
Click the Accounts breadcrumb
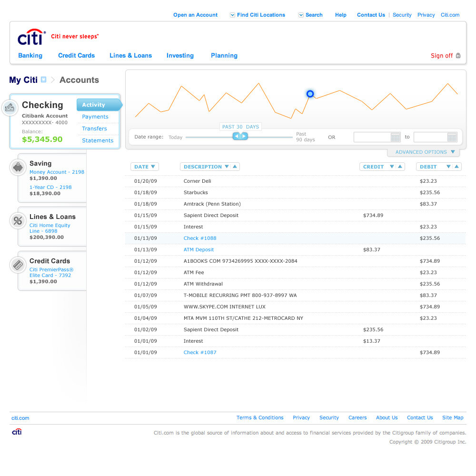[x=79, y=80]
